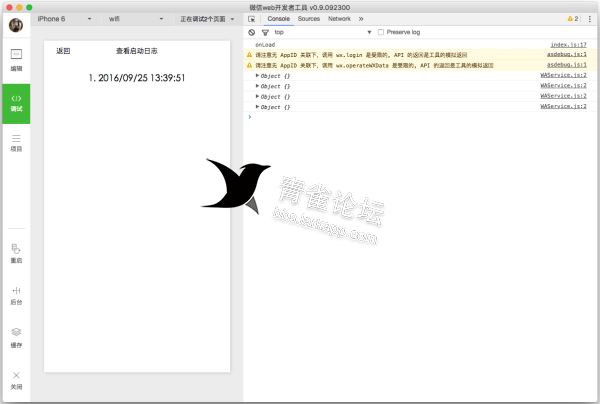Enable the Preserve log checkbox
This screenshot has height=404, width=600.
[x=381, y=32]
